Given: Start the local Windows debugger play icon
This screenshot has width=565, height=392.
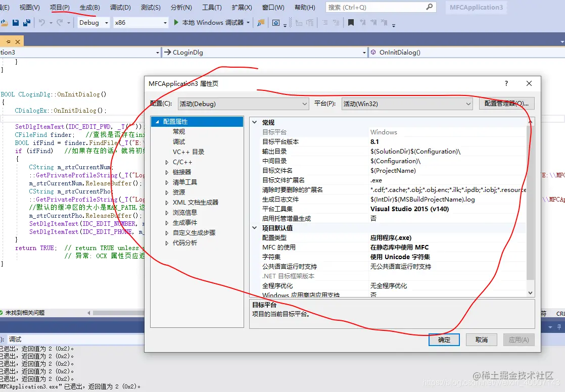Looking at the screenshot, I should click(176, 22).
